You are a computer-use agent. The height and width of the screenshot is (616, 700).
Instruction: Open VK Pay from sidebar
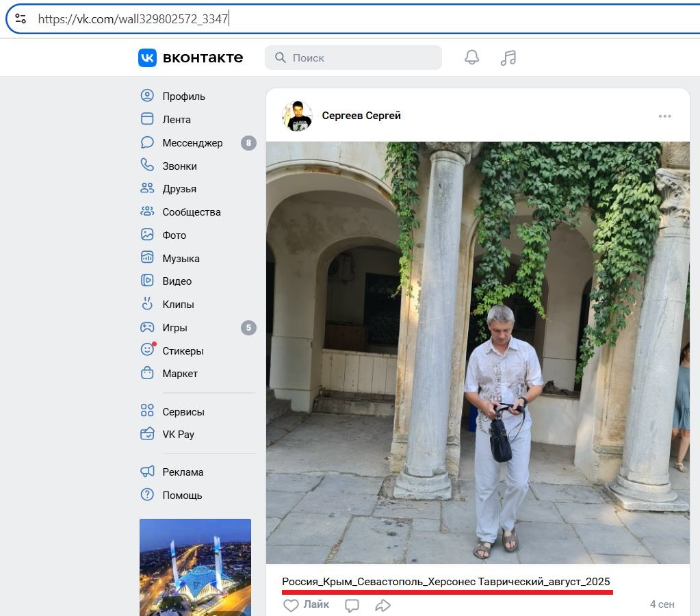coord(178,435)
